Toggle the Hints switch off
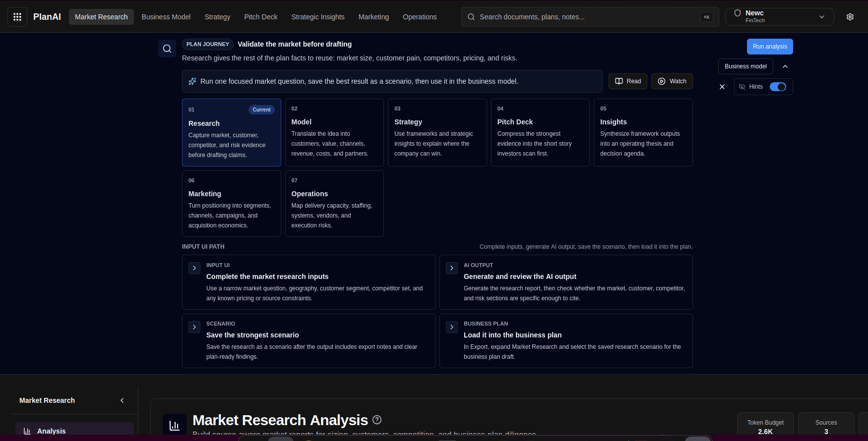The image size is (868, 441). click(778, 87)
